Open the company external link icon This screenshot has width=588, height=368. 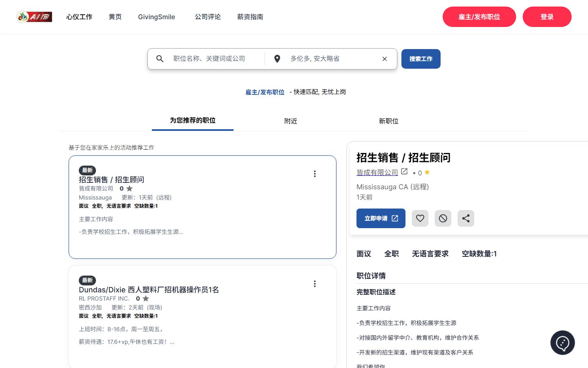click(404, 172)
